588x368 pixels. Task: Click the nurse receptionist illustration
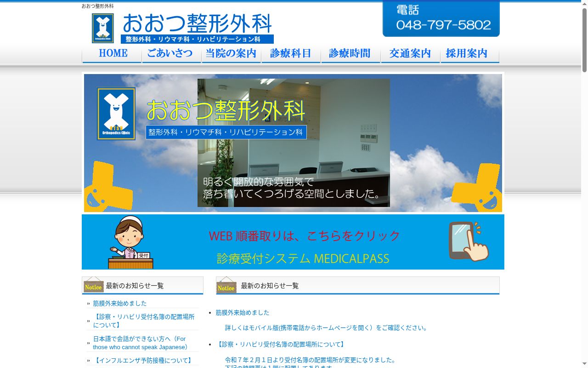coord(130,242)
